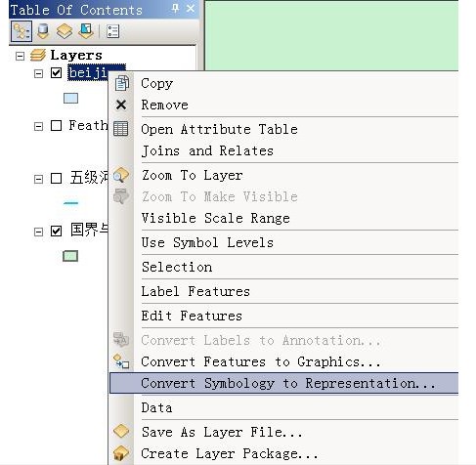The height and width of the screenshot is (465, 476).
Task: Collapse the Layers tree node
Action: pos(20,56)
